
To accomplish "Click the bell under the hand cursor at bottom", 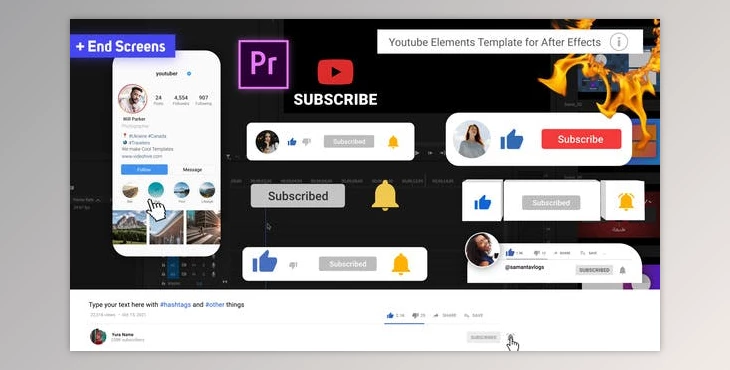I will (510, 337).
